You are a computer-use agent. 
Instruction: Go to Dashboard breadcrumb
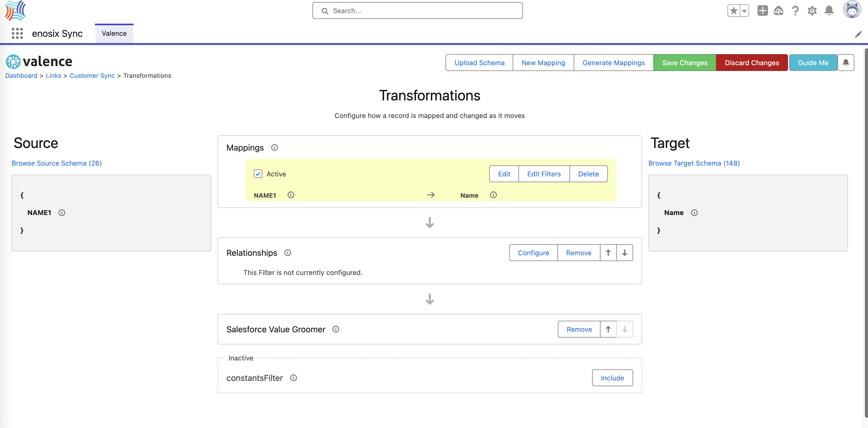pos(21,75)
